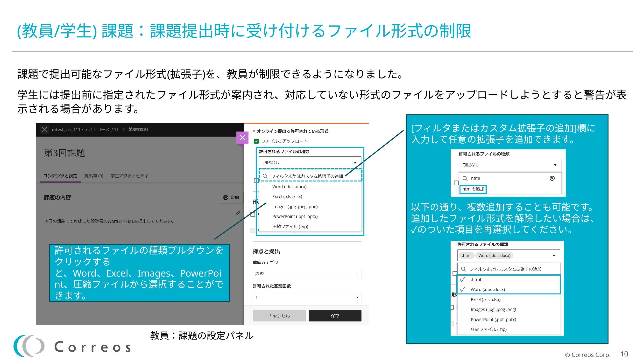
Task: Select PowerPoint (.ppt .pptx) below Images in the unchecked list
Action: coord(310,216)
